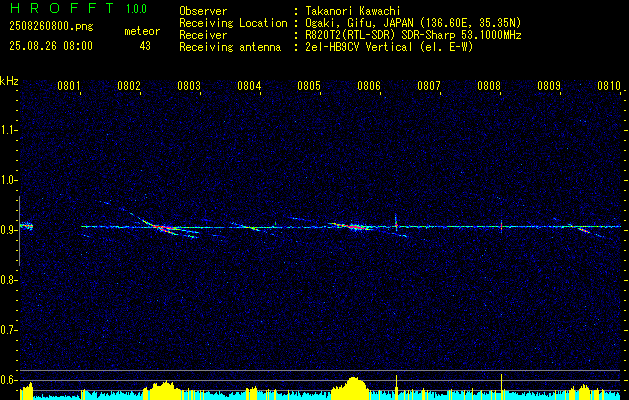629x400 pixels.
Task: Click the 0801 time marker
Action: (x=69, y=85)
